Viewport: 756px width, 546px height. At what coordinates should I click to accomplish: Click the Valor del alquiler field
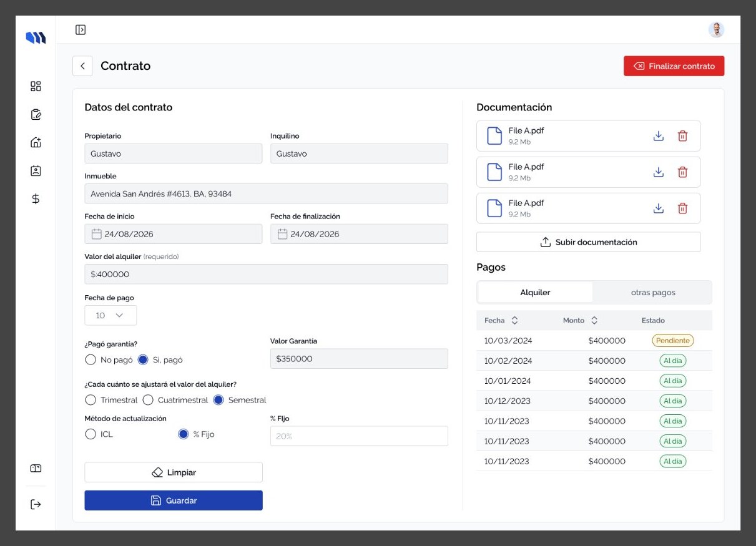click(x=266, y=274)
